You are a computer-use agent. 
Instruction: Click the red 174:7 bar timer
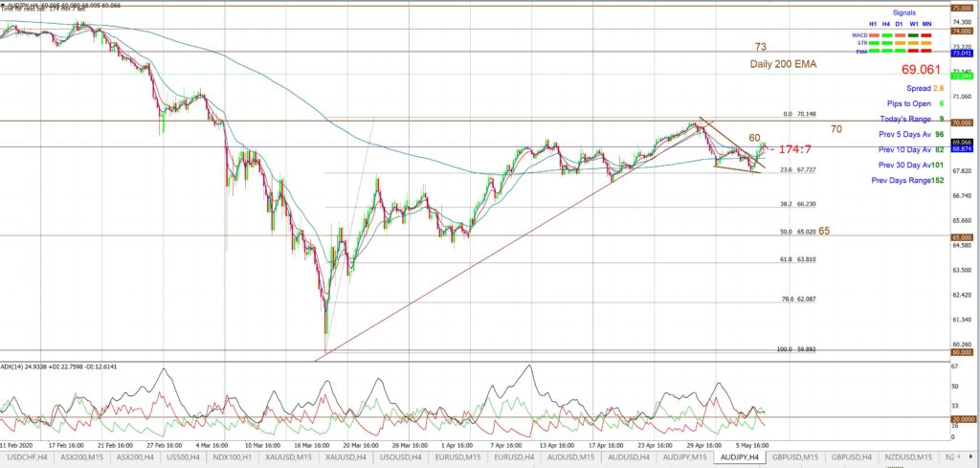(x=793, y=149)
